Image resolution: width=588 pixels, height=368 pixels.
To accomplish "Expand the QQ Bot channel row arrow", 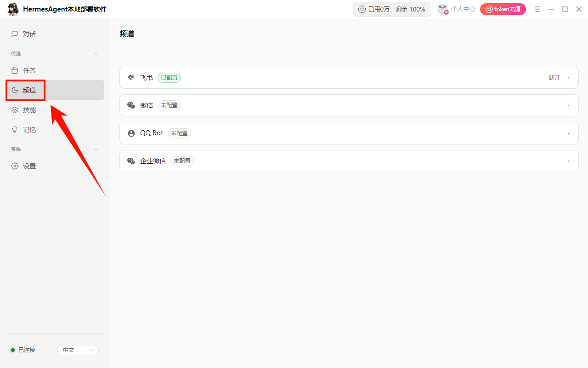I will click(569, 133).
